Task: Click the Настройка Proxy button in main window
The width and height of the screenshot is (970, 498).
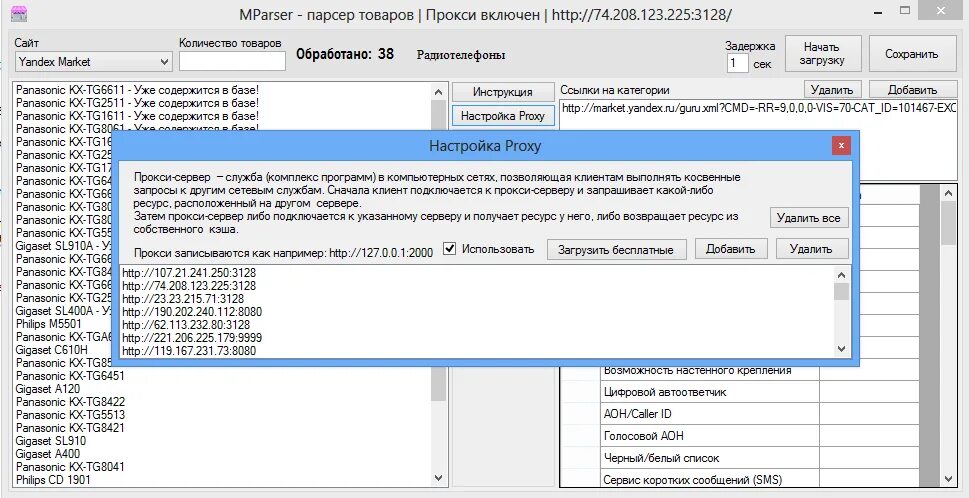Action: click(x=503, y=116)
